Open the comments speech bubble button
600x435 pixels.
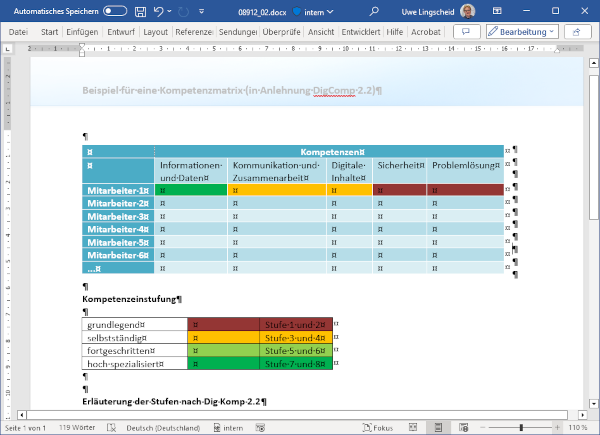467,32
